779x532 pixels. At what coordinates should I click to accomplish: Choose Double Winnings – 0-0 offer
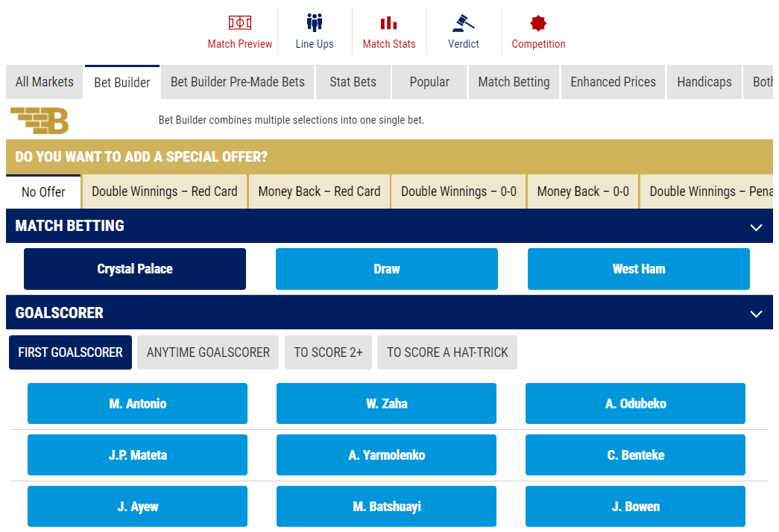pyautogui.click(x=458, y=191)
